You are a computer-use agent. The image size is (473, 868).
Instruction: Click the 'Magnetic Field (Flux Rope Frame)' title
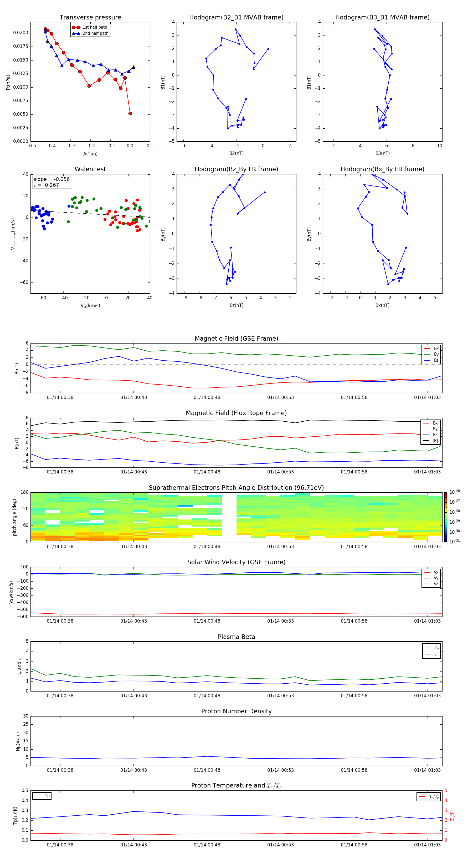(236, 413)
